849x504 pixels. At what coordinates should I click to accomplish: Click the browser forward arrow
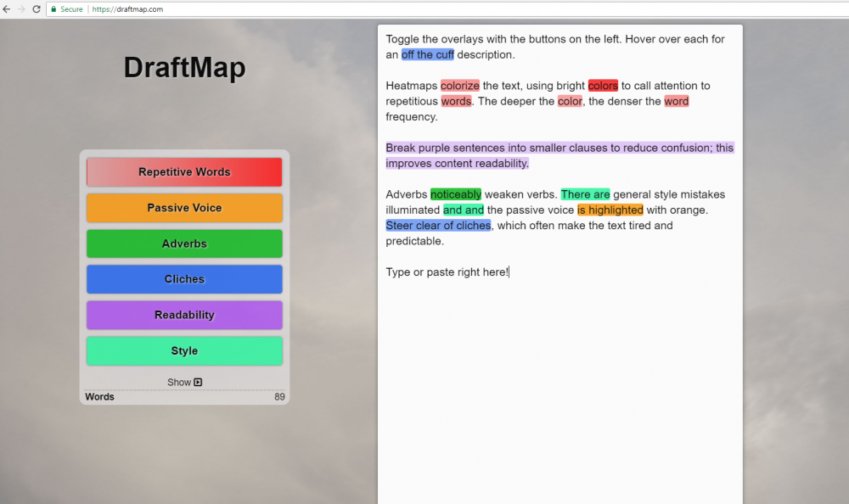click(x=21, y=9)
